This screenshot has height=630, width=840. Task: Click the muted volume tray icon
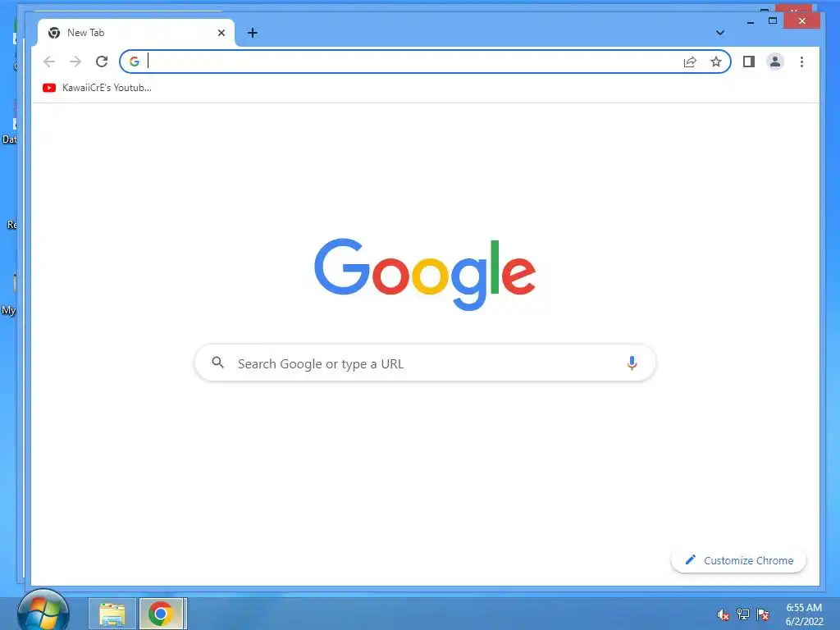click(723, 614)
